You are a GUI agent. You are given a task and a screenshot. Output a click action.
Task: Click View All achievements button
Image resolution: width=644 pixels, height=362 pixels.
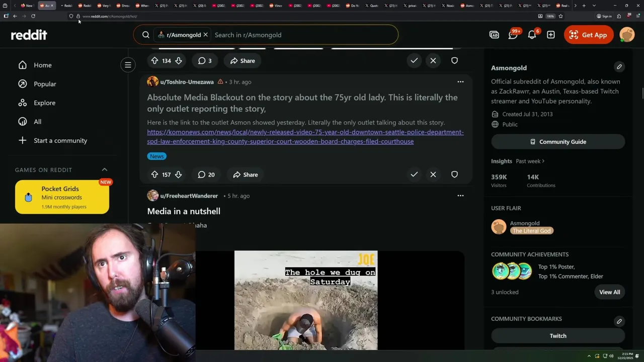pos(610,292)
